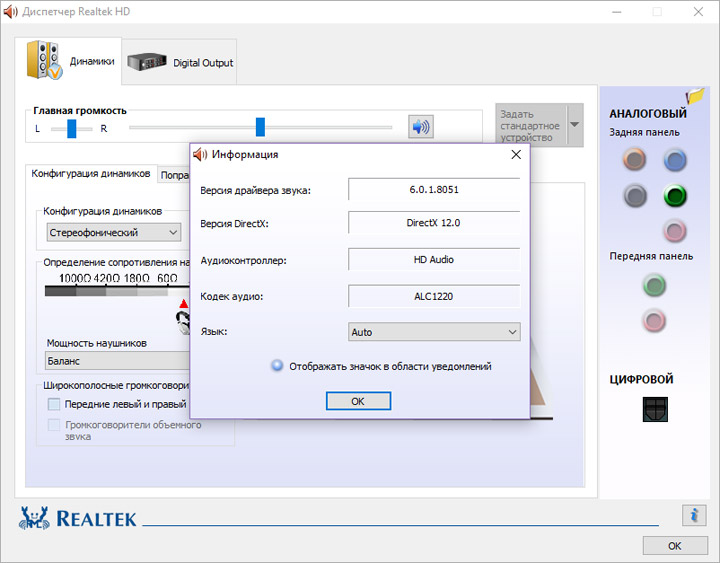
Task: Check Громкоговорители объемного звука checkbox
Action: pyautogui.click(x=54, y=425)
